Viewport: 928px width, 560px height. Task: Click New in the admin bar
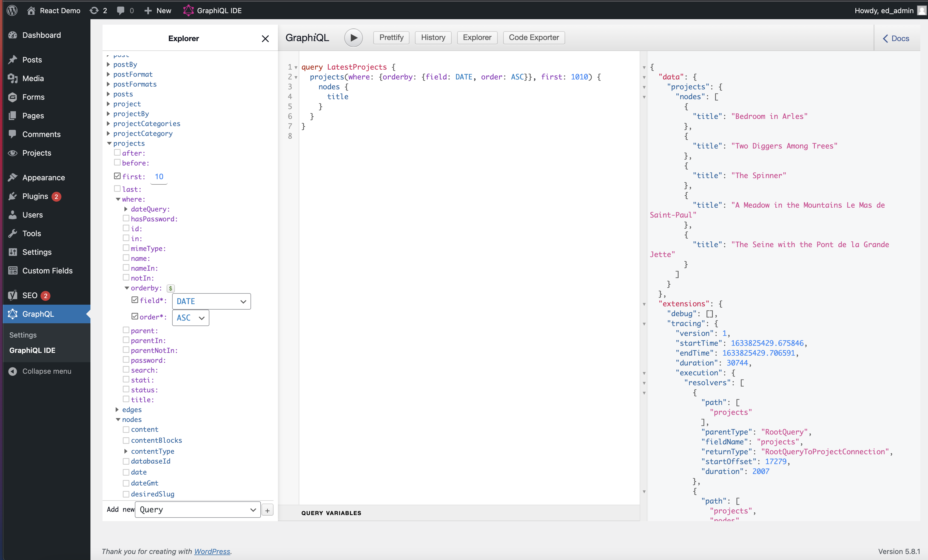coord(157,10)
